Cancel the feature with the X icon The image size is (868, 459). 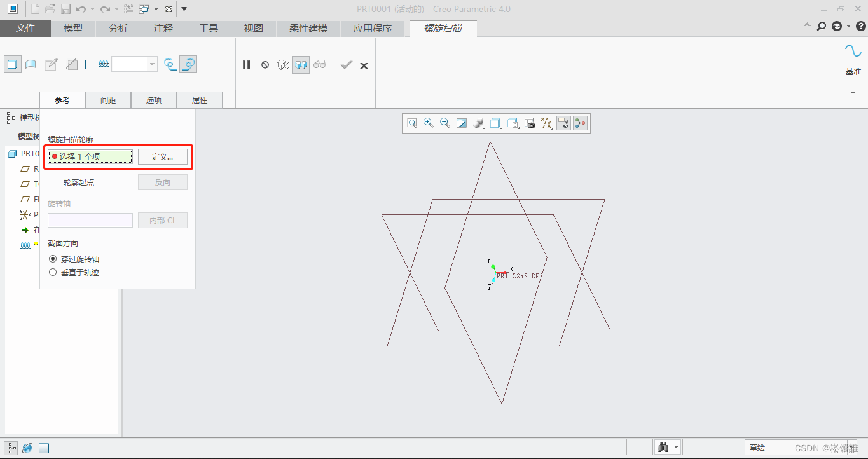click(x=364, y=65)
